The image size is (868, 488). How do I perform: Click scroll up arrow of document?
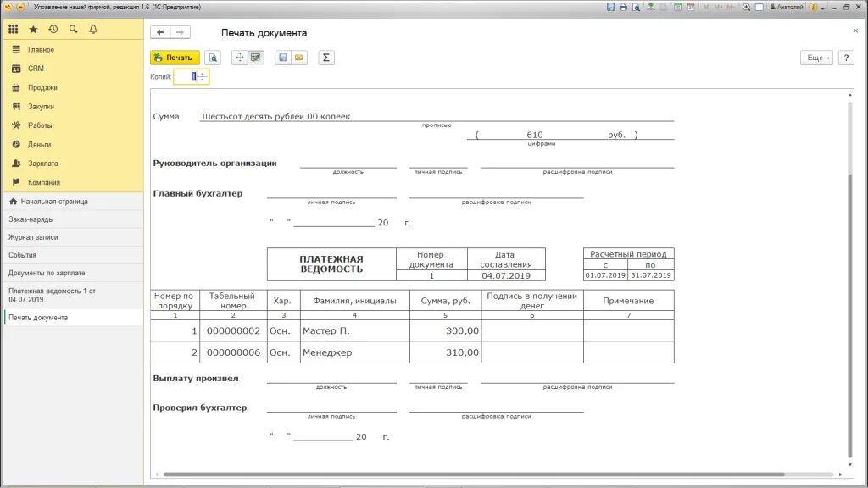pos(850,95)
